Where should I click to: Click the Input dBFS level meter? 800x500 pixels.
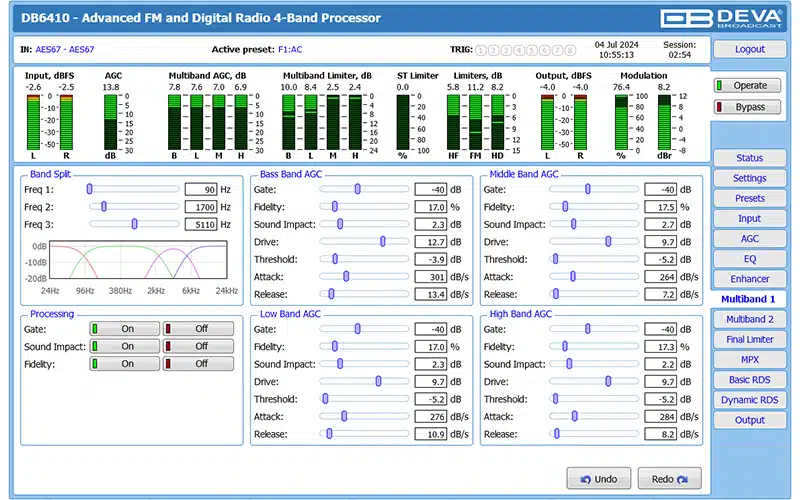click(x=49, y=122)
